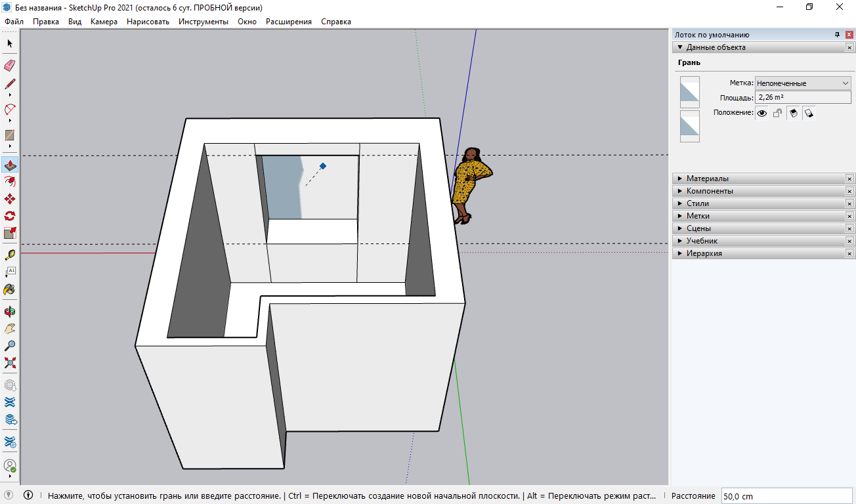Toggle the lock position icon
The width and height of the screenshot is (856, 504).
point(777,113)
